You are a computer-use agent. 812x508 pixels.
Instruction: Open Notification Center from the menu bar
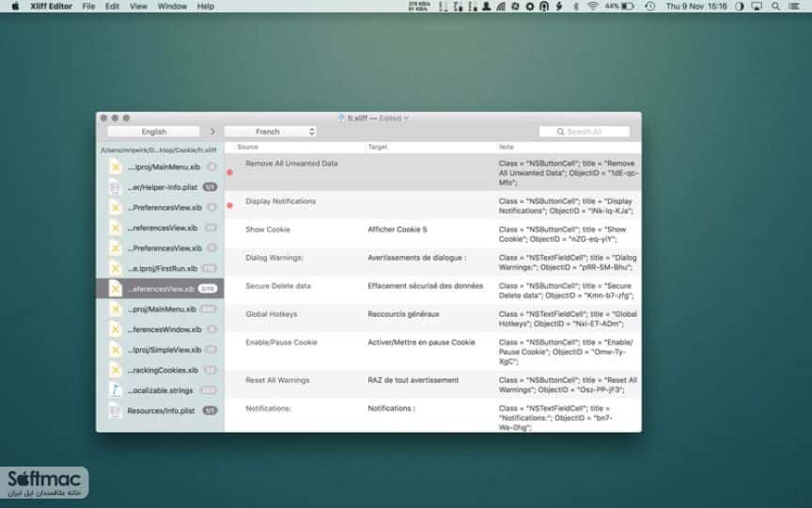pos(794,7)
